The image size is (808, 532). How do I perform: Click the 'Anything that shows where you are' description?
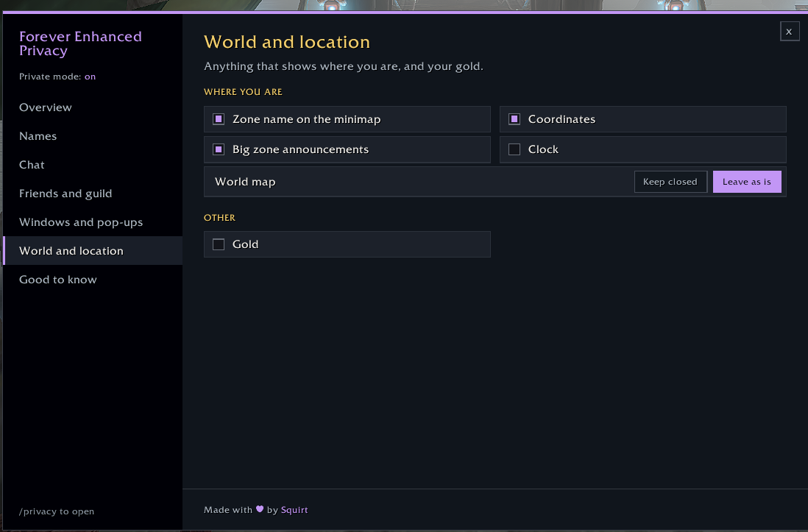pyautogui.click(x=344, y=66)
